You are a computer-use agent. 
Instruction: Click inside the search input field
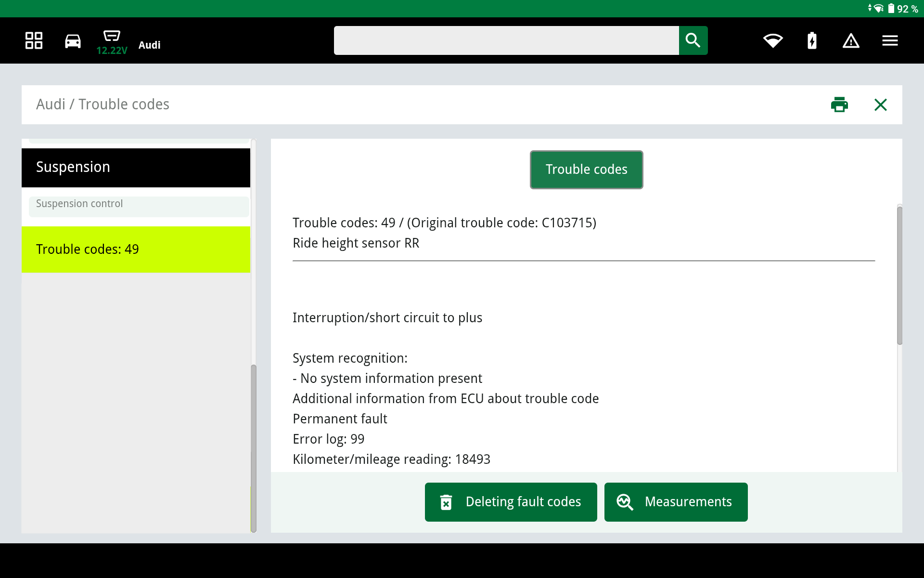pos(506,40)
